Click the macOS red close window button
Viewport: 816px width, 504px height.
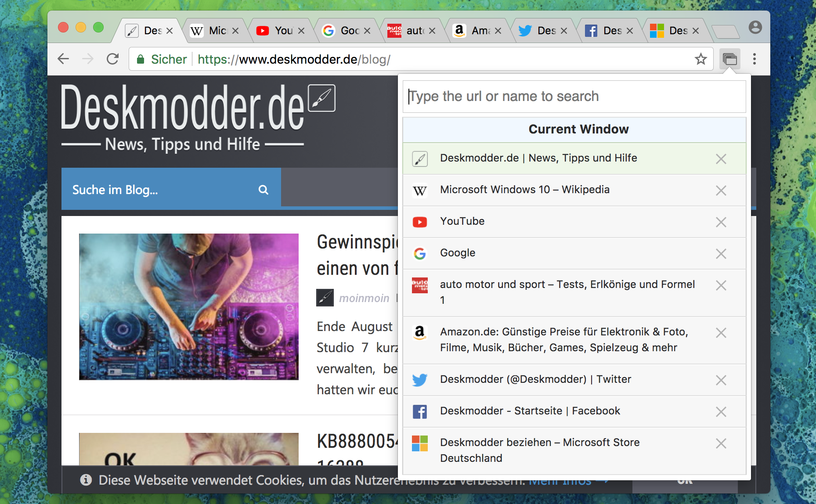pyautogui.click(x=63, y=27)
